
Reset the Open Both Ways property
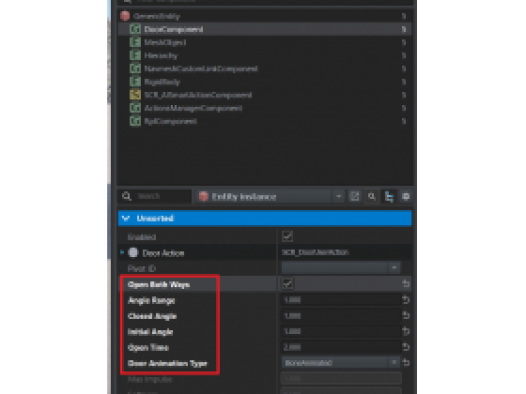pyautogui.click(x=406, y=284)
